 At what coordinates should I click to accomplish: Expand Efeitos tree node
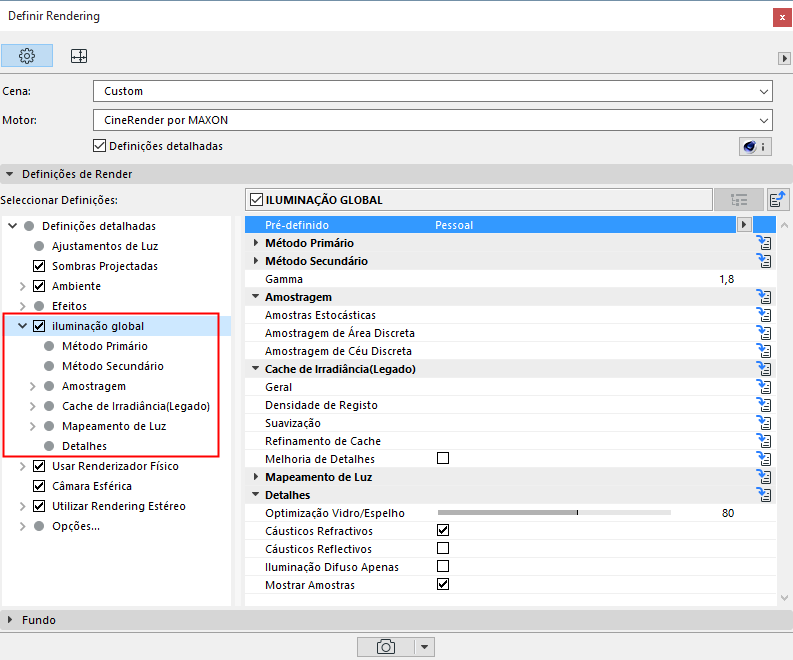(22, 306)
